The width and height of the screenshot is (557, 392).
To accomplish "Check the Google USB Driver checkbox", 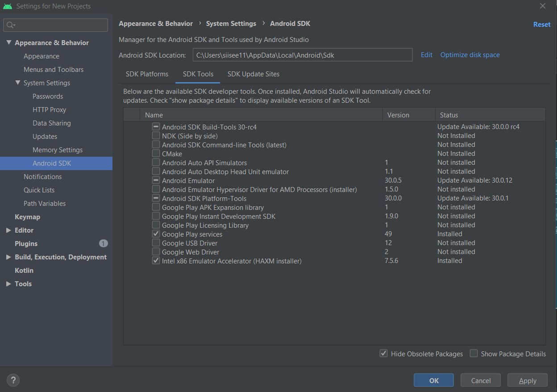I will click(156, 243).
